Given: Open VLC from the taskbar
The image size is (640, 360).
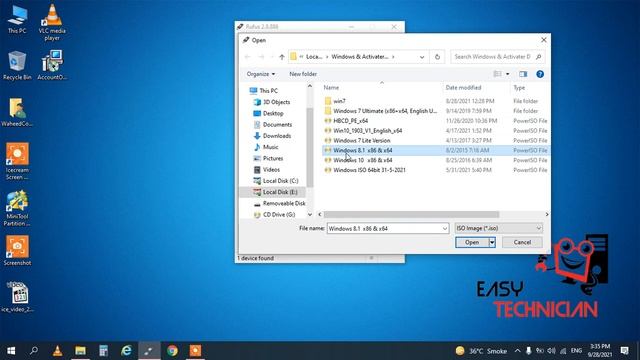Looking at the screenshot, I should click(x=58, y=351).
